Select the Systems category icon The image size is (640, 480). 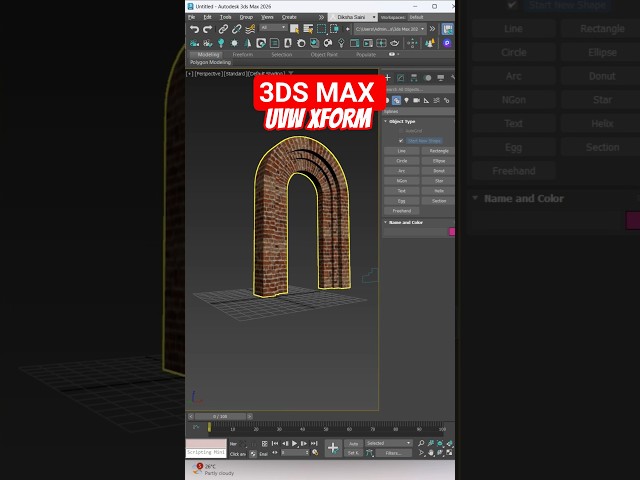pos(447,100)
